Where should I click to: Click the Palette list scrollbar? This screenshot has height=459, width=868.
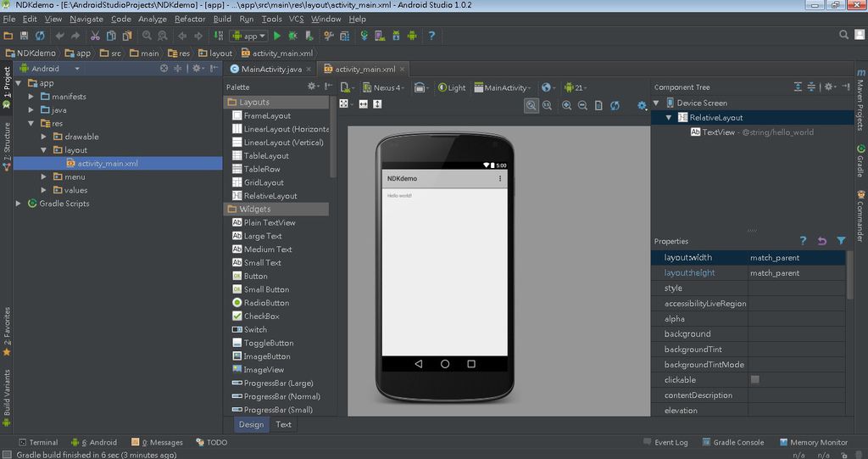click(x=332, y=137)
